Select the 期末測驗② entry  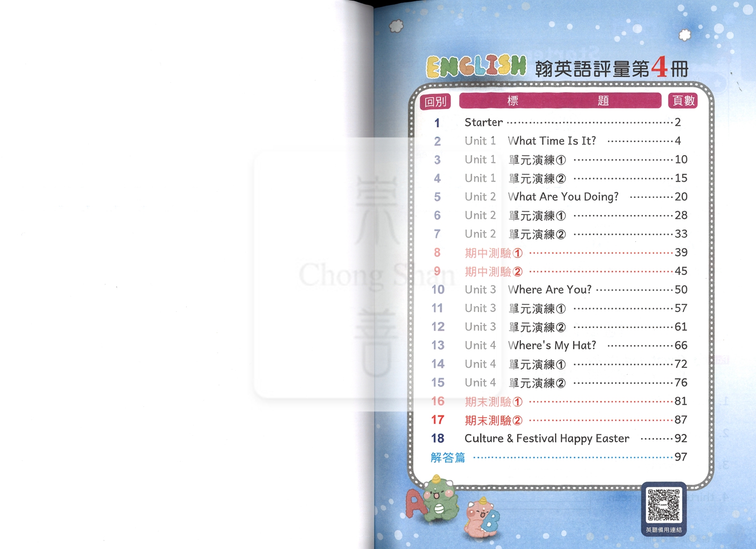[x=494, y=420]
